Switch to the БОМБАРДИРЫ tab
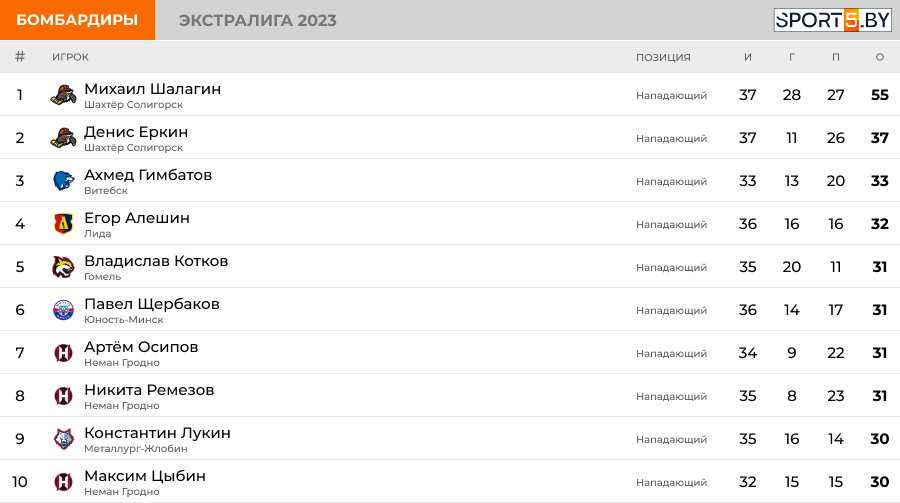 (77, 20)
